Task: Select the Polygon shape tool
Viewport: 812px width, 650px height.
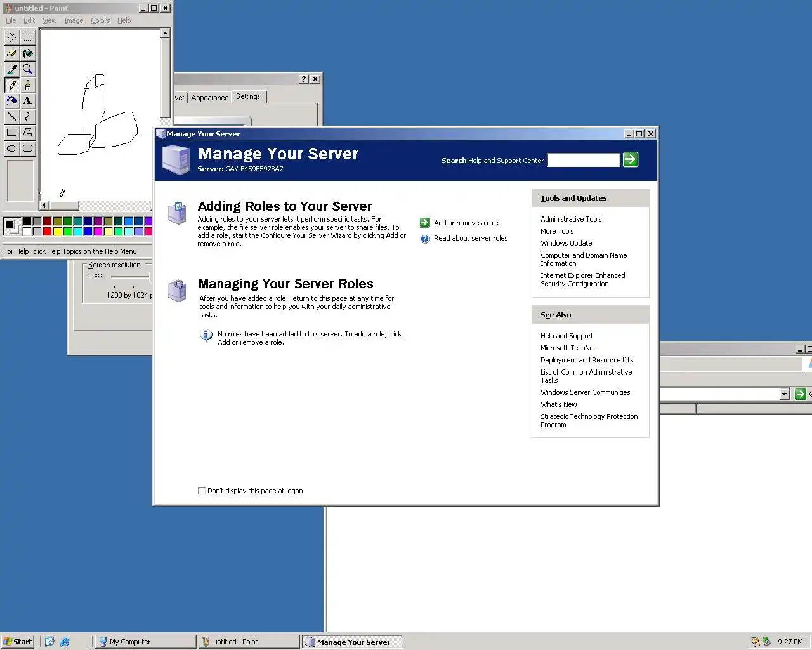Action: (x=27, y=133)
